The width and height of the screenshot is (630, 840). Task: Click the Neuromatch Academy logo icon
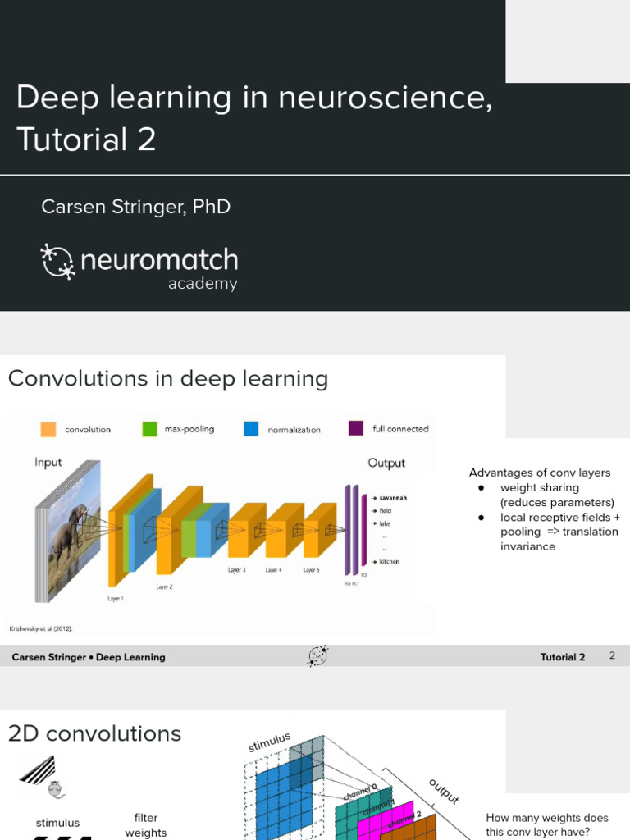(58, 261)
